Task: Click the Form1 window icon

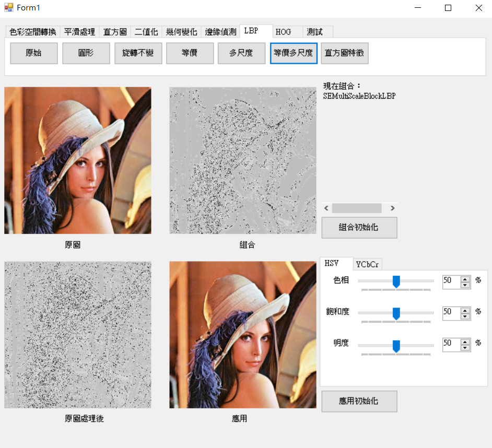Action: pos(9,7)
